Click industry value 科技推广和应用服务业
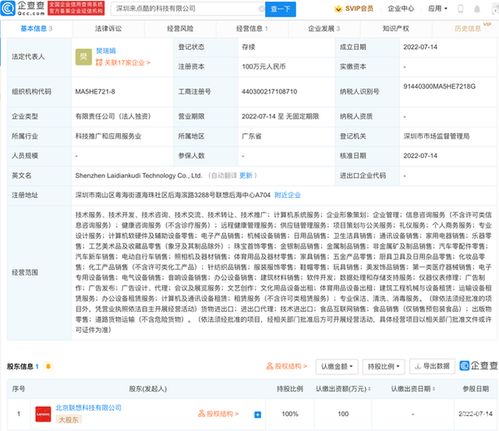Image resolution: width=499 pixels, height=431 pixels. coord(108,136)
